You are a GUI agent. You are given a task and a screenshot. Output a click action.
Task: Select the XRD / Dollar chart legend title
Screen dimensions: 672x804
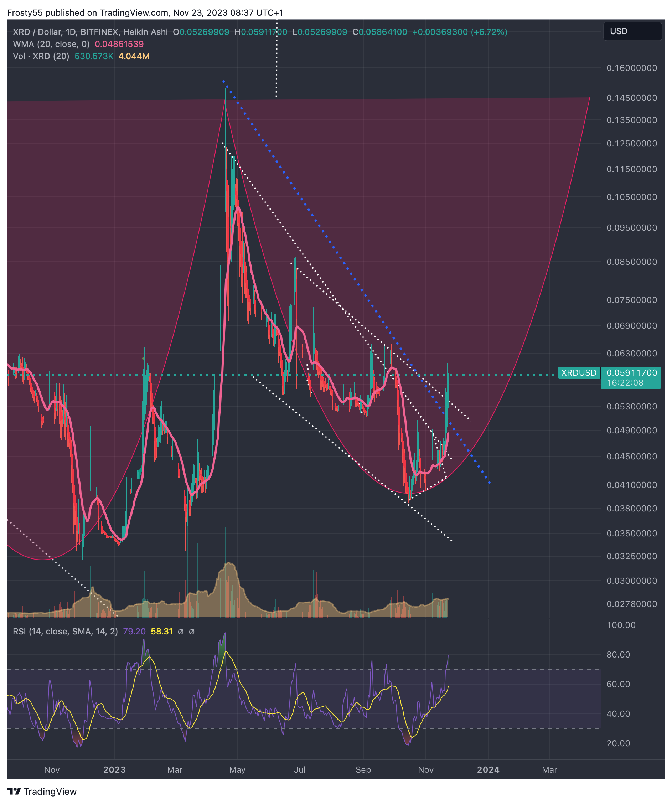tap(90, 32)
